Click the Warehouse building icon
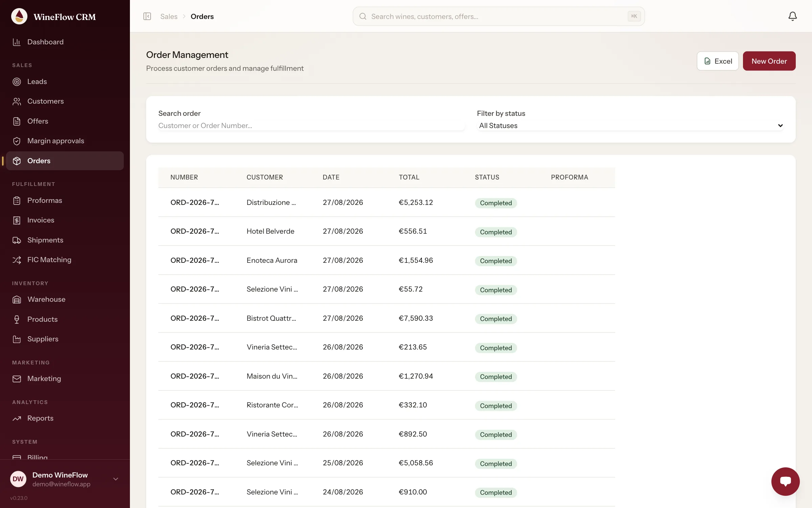The height and width of the screenshot is (508, 812). 17,299
